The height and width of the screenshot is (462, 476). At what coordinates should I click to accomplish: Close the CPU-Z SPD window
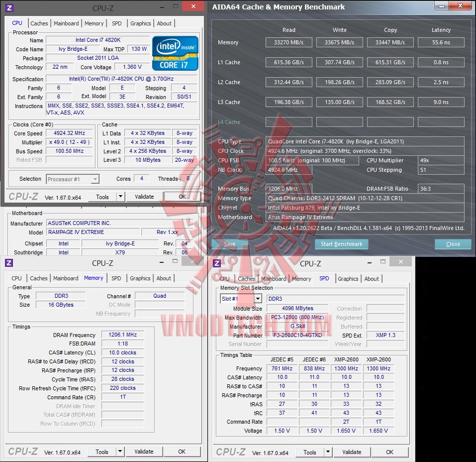coord(401,262)
